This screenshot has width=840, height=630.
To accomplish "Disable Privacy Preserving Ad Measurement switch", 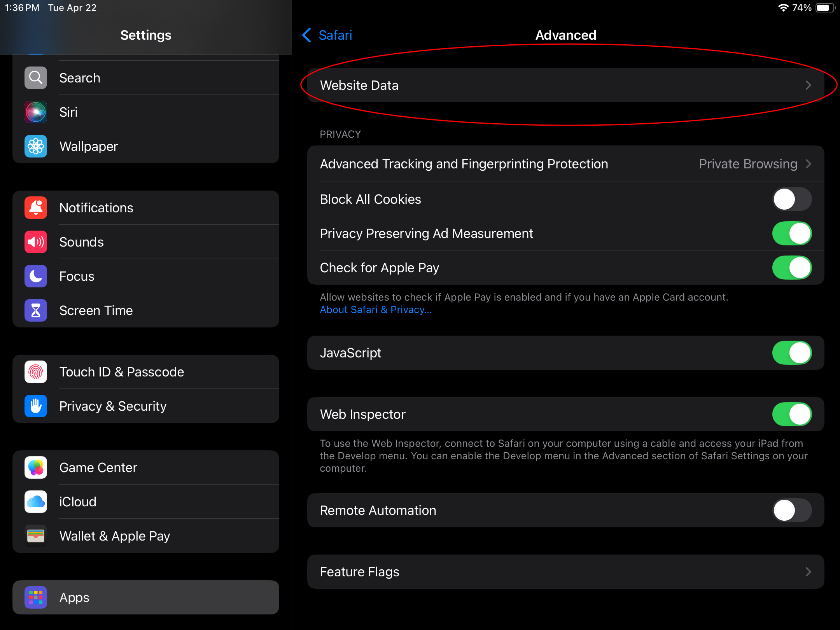I will 792,233.
